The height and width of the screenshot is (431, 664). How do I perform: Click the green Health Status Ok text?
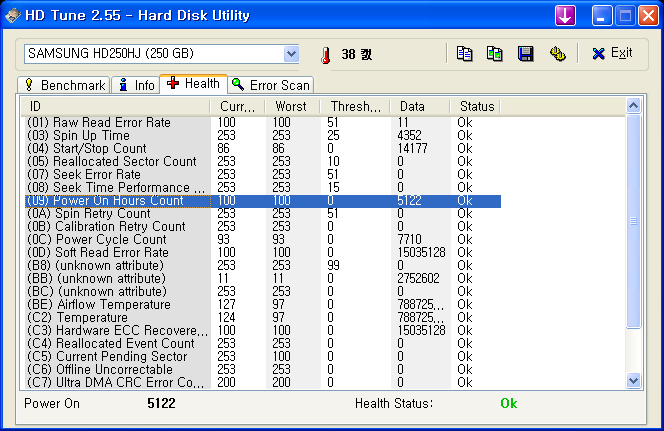(x=508, y=403)
